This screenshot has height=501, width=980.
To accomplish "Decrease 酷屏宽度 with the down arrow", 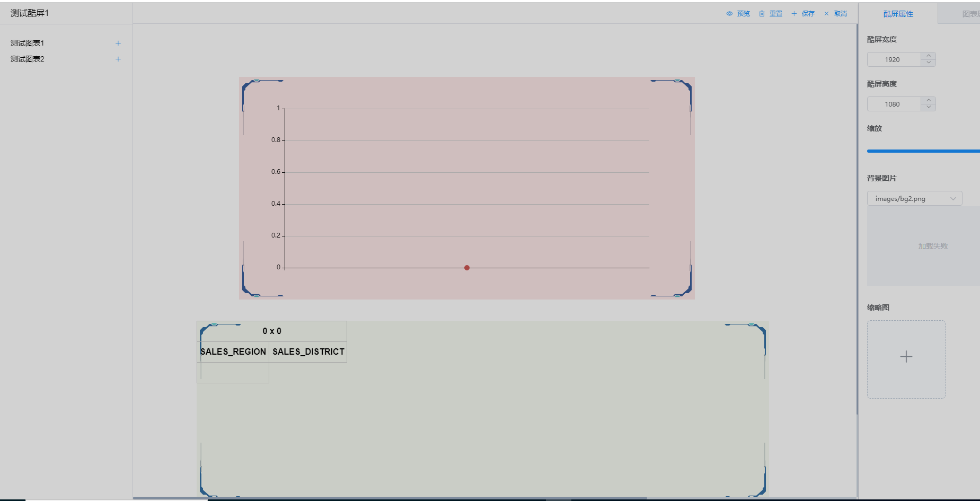I will pyautogui.click(x=929, y=63).
